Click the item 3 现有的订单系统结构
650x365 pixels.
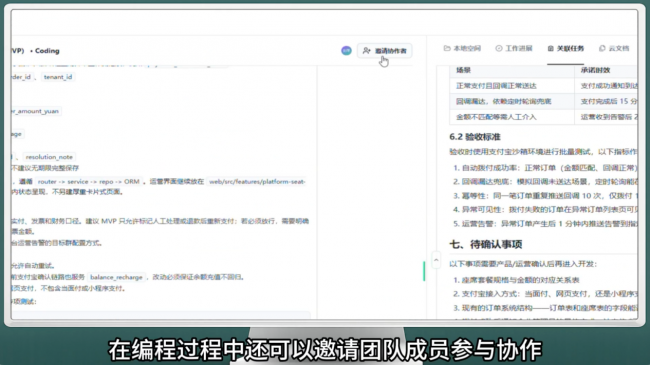[x=545, y=308]
